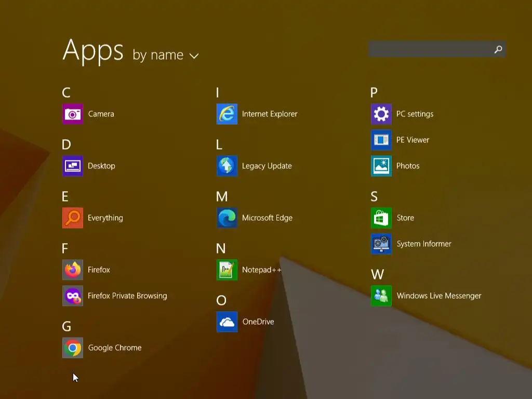The width and height of the screenshot is (532, 399).
Task: Click the letter G group header
Action: click(66, 326)
